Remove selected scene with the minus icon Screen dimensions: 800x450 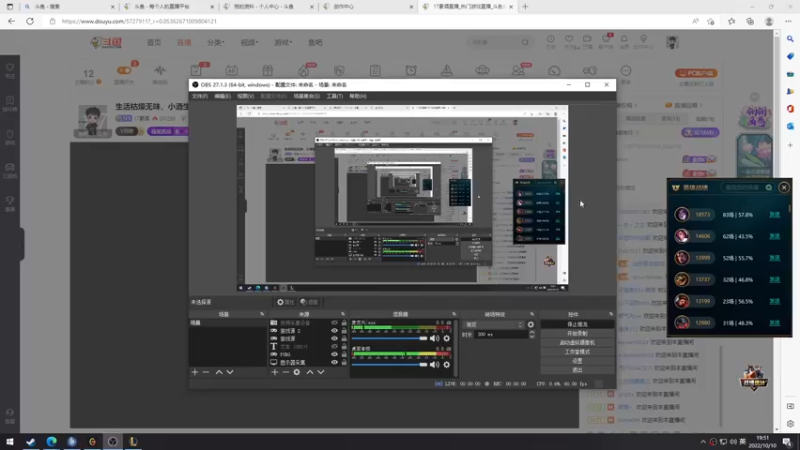tap(206, 372)
